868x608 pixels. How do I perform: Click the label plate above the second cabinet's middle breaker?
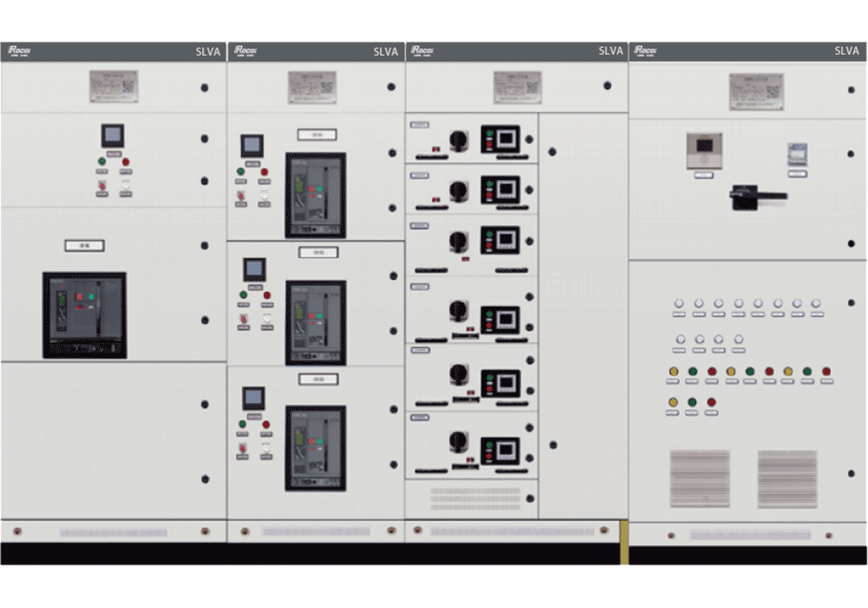(318, 253)
